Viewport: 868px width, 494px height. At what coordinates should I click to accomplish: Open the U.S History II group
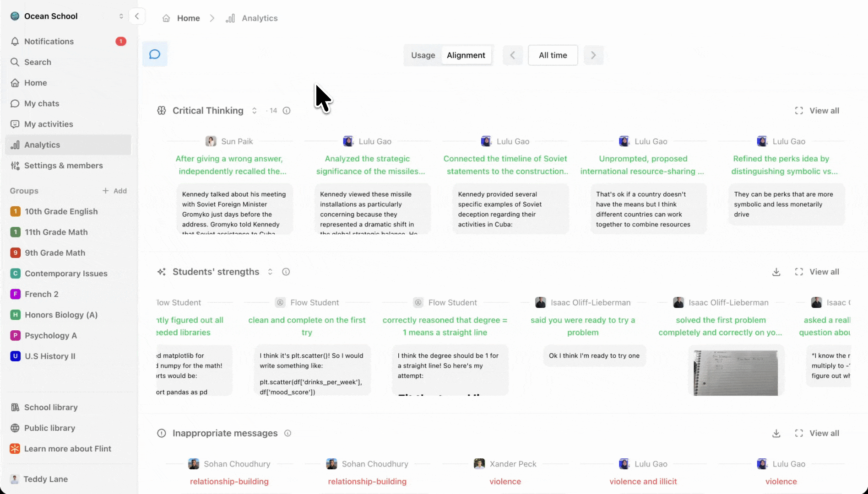coord(68,356)
